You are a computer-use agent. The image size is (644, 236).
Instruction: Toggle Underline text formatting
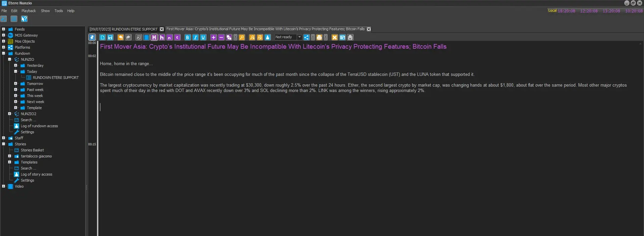tap(203, 37)
